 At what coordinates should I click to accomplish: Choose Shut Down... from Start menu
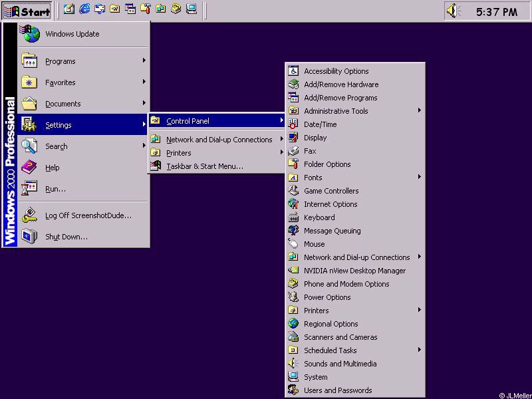click(84, 237)
